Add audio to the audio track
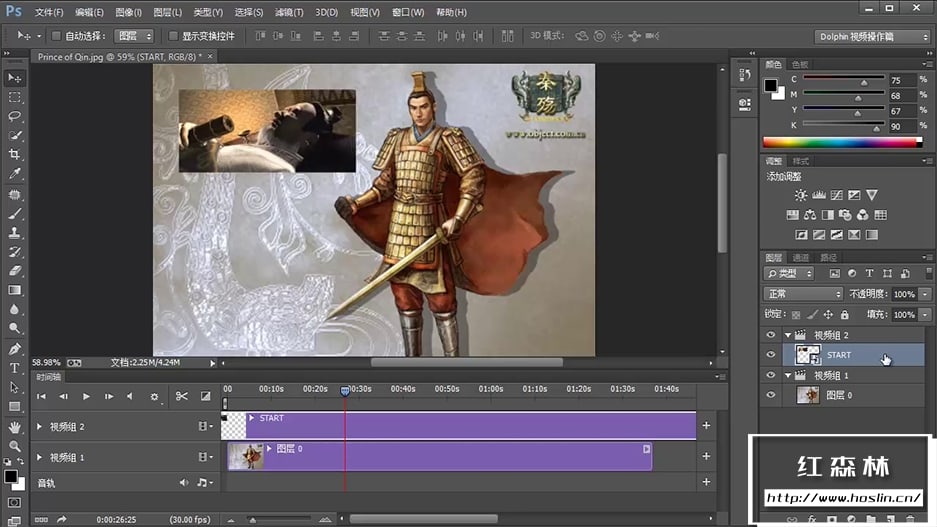Screen dimensions: 937x527 (706, 482)
